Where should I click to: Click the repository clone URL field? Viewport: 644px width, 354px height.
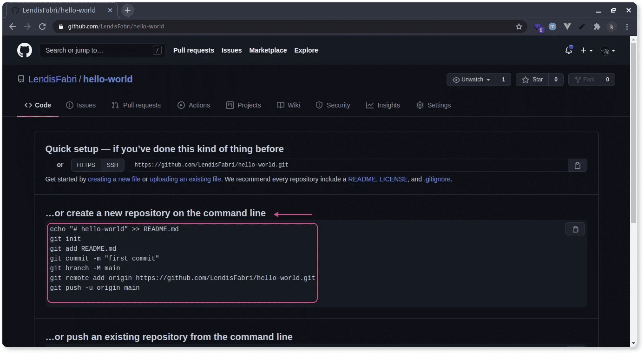coord(348,165)
